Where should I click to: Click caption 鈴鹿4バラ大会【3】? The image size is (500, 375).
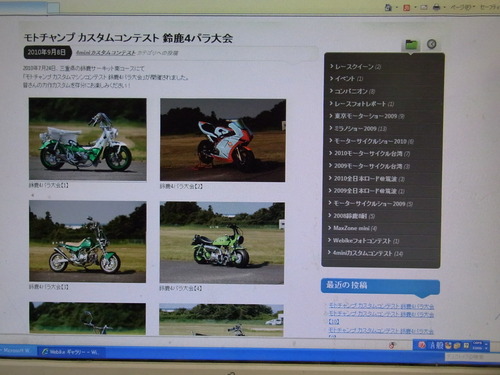[x=48, y=287]
